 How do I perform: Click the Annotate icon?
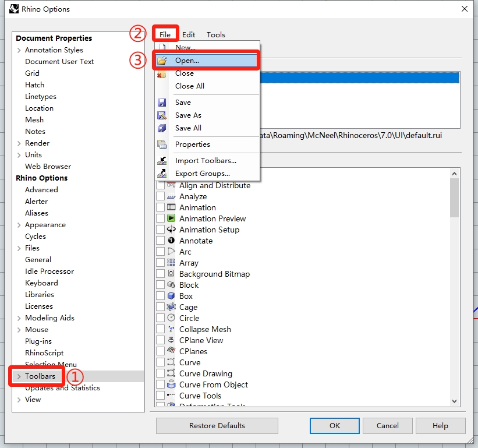(171, 241)
